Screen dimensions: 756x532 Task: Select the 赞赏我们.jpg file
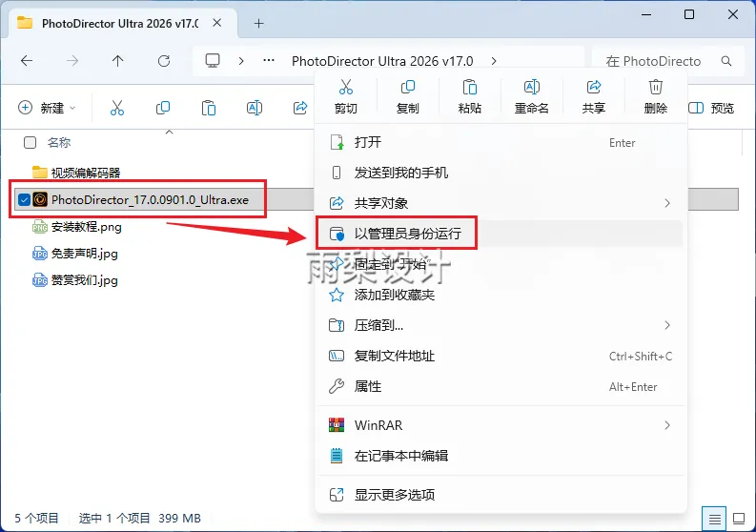85,280
